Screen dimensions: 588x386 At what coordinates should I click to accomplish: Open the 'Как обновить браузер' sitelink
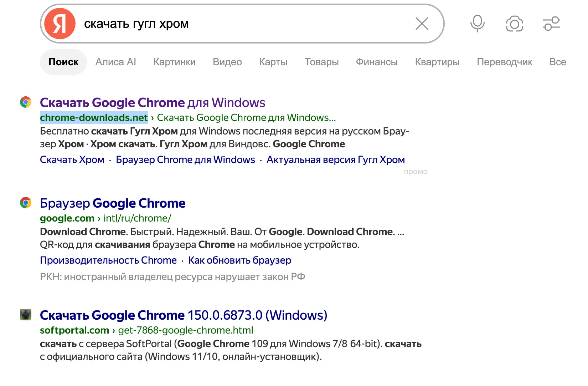pos(239,260)
